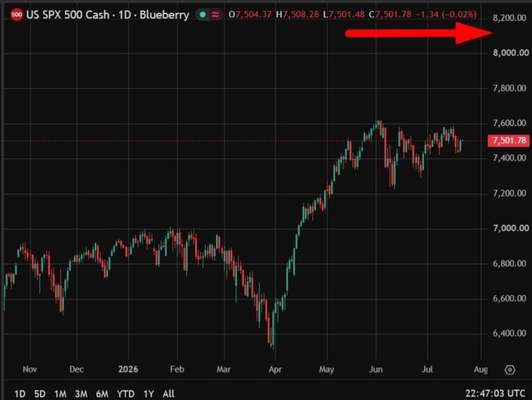Click the Mar label on time axis
The height and width of the screenshot is (400, 532).
tap(224, 369)
